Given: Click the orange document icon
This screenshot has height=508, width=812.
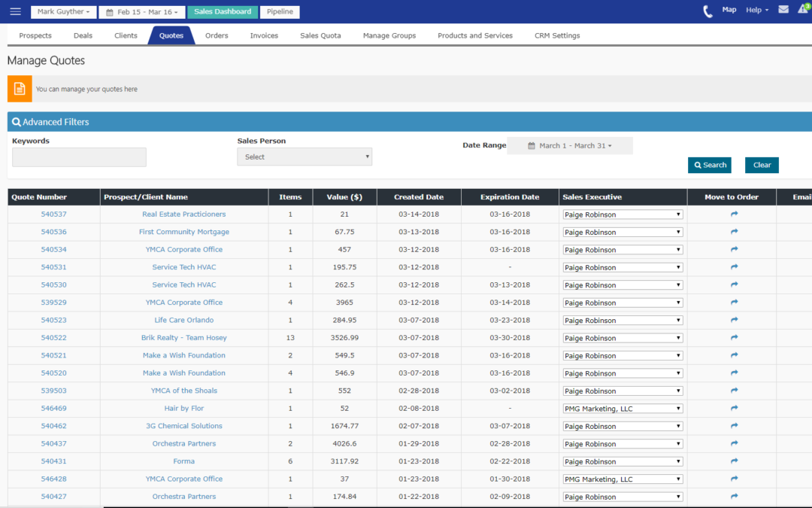Looking at the screenshot, I should pos(20,89).
